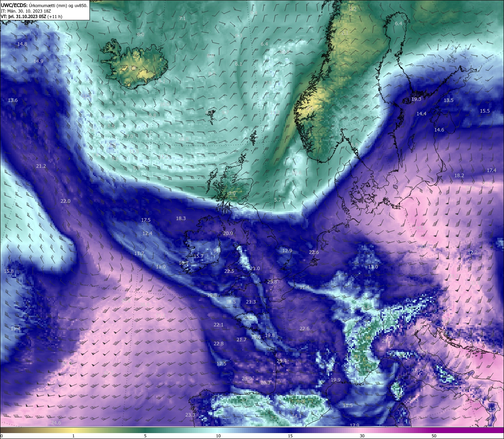Screen dimensions: 504x439
Task: Click the map value 22.8
Action: point(219,344)
